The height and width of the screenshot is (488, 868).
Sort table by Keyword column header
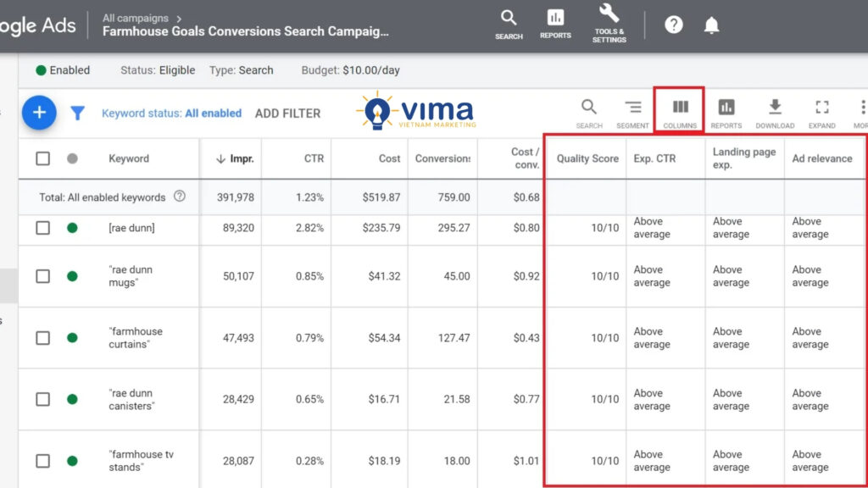click(x=129, y=158)
